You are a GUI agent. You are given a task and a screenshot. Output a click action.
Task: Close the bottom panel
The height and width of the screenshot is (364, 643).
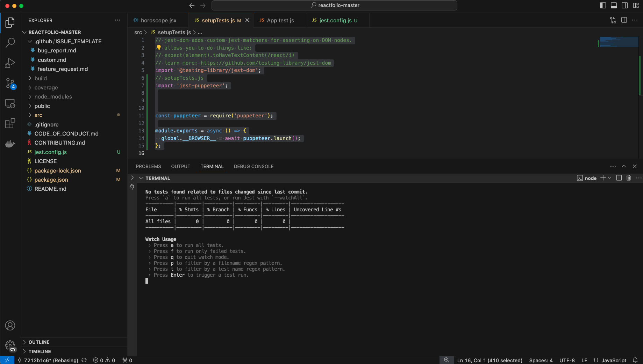tap(635, 166)
